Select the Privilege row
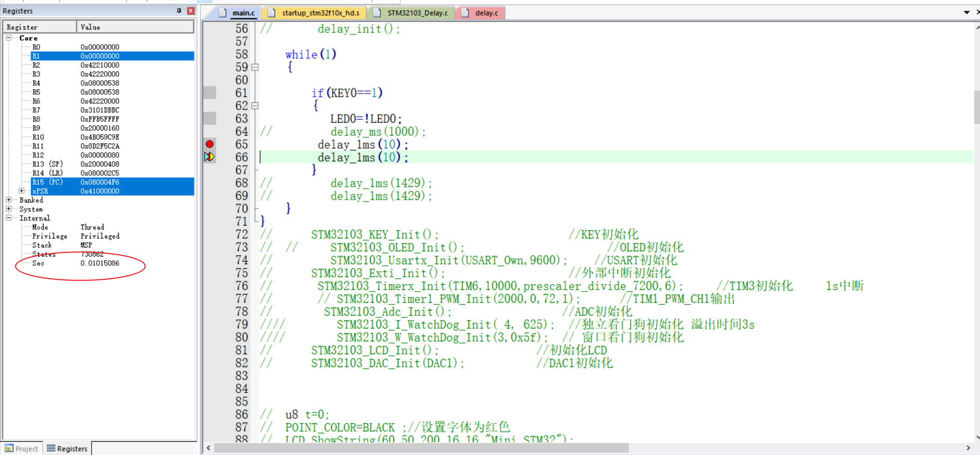The image size is (980, 455). pyautogui.click(x=112, y=236)
